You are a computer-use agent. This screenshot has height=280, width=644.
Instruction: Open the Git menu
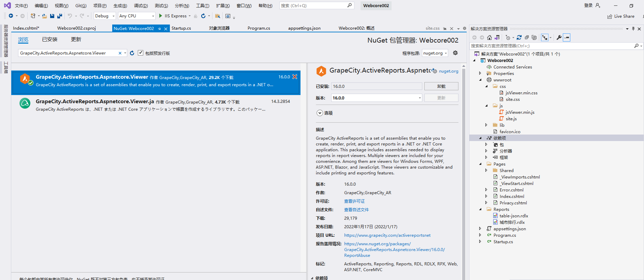click(x=81, y=6)
